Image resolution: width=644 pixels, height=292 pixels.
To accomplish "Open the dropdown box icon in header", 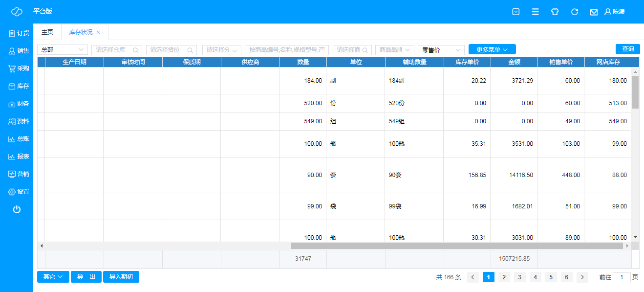I will pyautogui.click(x=515, y=12).
